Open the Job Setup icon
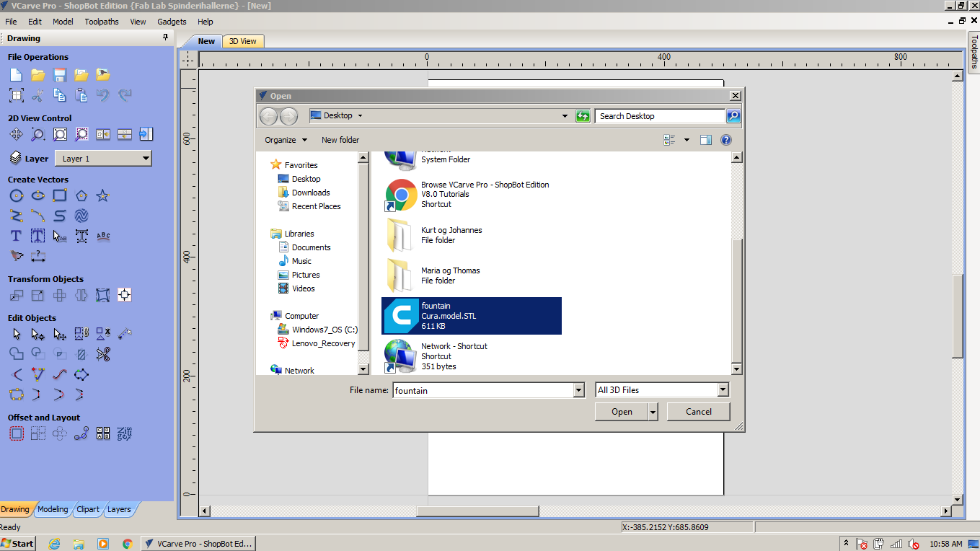 pos(16,94)
